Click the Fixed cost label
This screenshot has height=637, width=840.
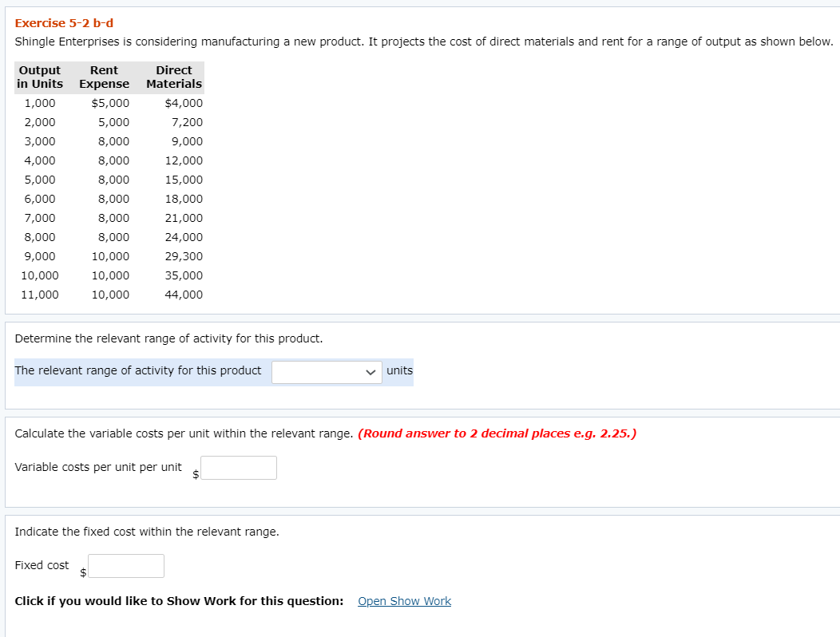click(x=42, y=565)
